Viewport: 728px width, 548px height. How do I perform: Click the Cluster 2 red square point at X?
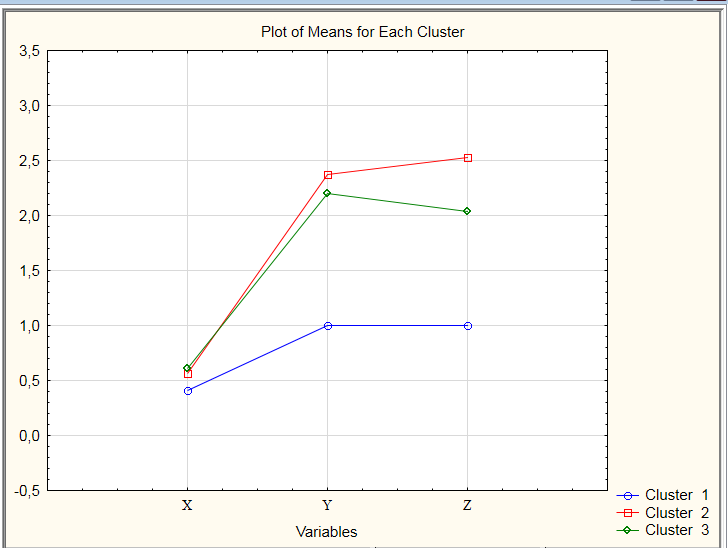pos(188,374)
